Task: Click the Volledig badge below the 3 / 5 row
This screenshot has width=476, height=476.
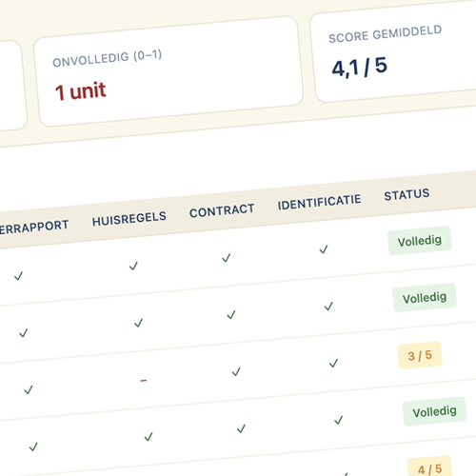Action: (434, 411)
